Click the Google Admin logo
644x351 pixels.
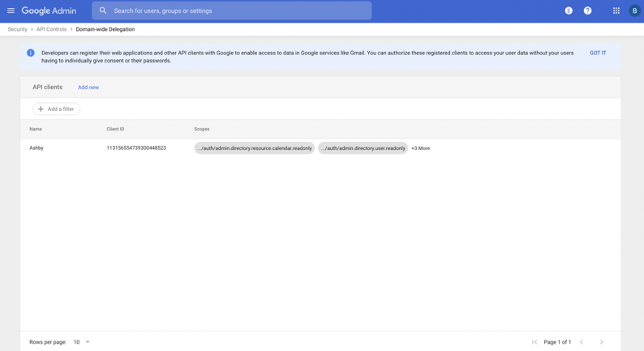click(x=49, y=11)
